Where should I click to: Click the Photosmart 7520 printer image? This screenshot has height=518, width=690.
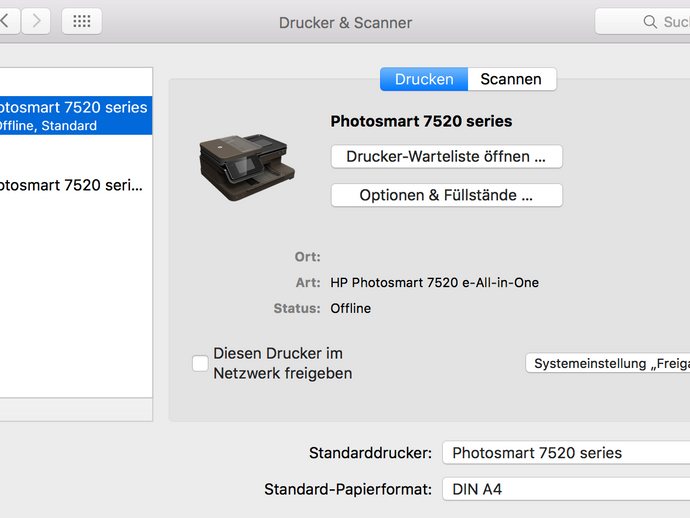pyautogui.click(x=247, y=167)
